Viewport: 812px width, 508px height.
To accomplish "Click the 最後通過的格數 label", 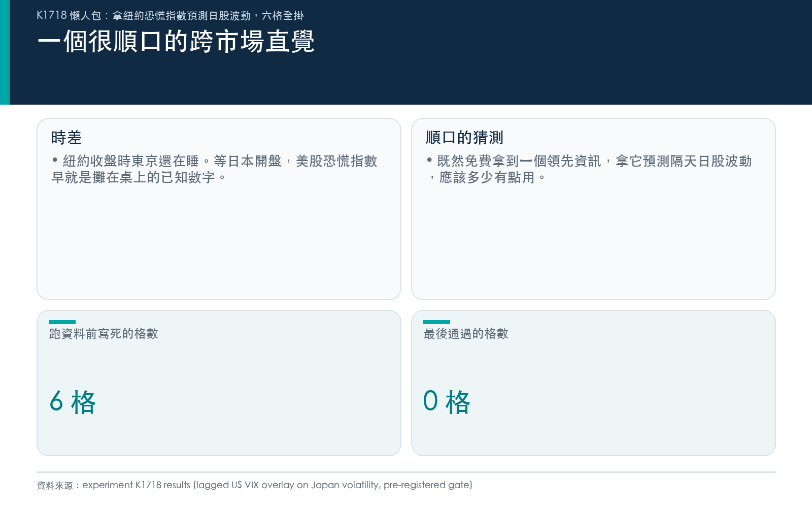I will tap(466, 334).
